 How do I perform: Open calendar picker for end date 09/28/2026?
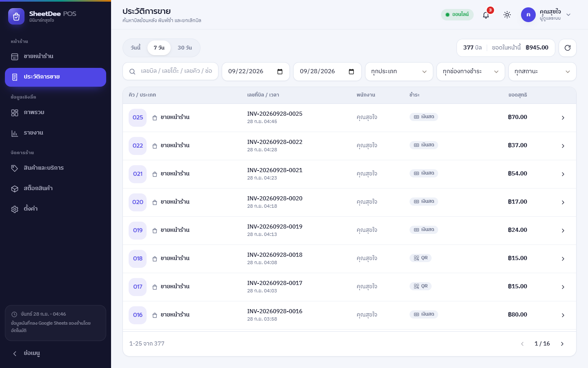click(352, 72)
